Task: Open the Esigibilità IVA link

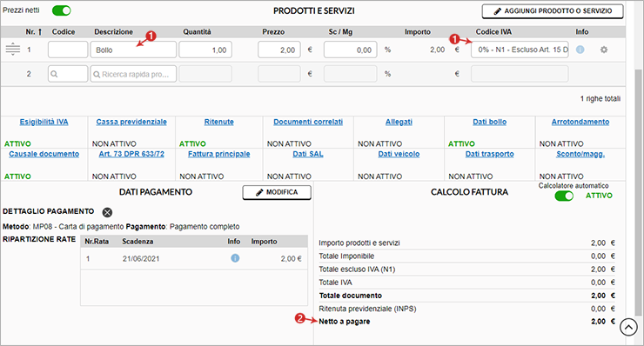Action: (44, 122)
